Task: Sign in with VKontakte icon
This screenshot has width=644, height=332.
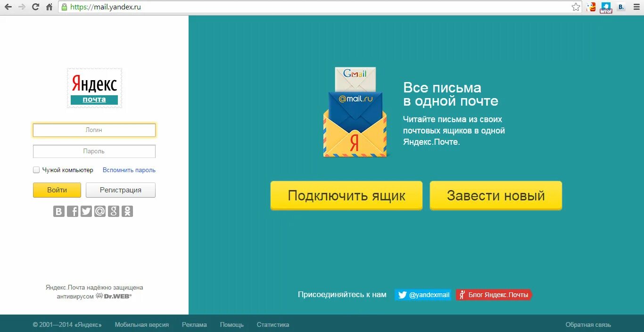Action: click(x=59, y=211)
